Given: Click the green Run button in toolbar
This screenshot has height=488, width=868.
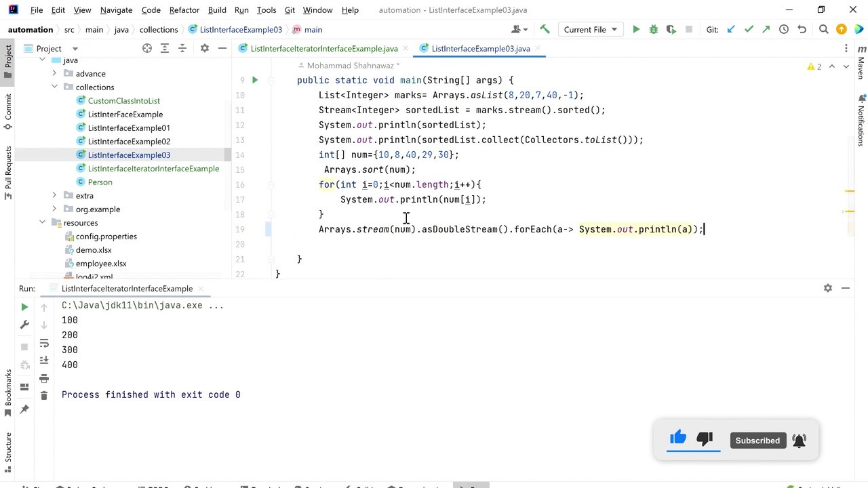Looking at the screenshot, I should pos(636,29).
